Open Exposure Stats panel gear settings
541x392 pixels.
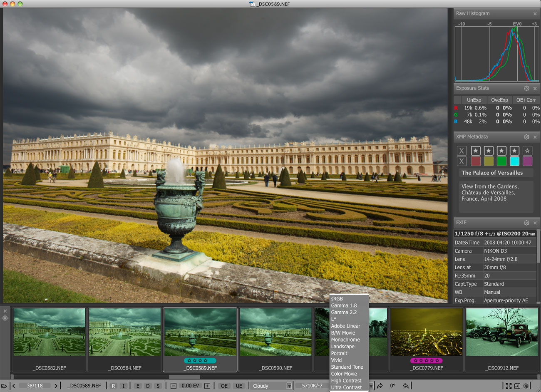[526, 89]
